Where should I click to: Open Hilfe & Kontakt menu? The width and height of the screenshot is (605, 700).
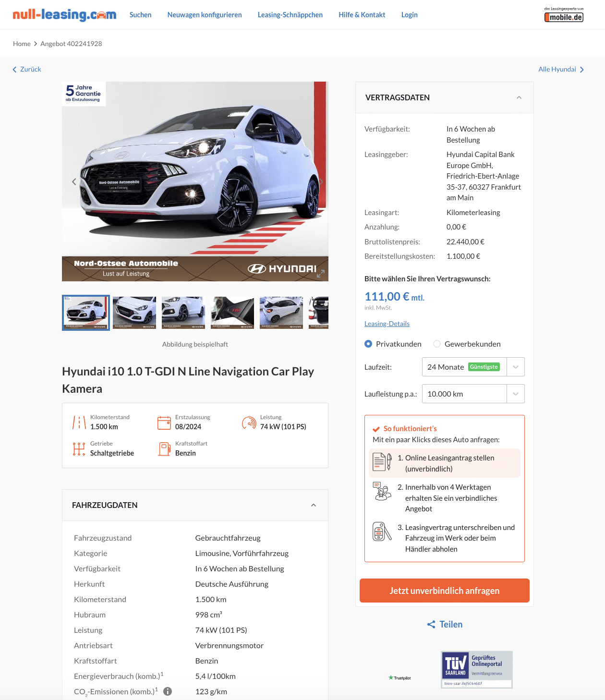pyautogui.click(x=362, y=15)
